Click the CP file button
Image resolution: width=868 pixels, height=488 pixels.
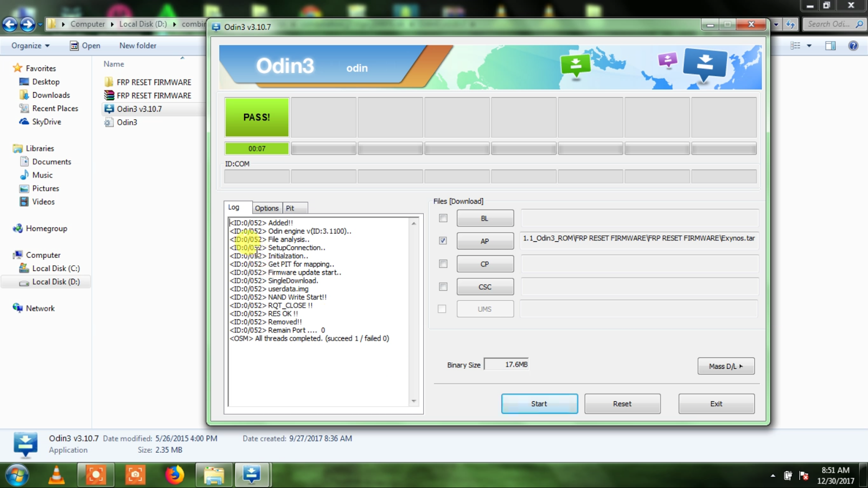point(485,264)
